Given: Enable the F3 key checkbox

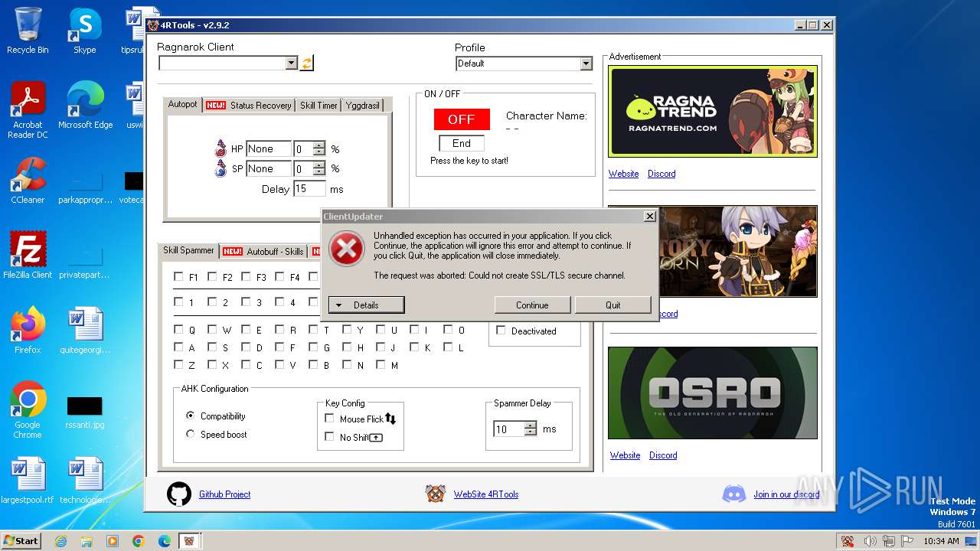Looking at the screenshot, I should coord(246,277).
